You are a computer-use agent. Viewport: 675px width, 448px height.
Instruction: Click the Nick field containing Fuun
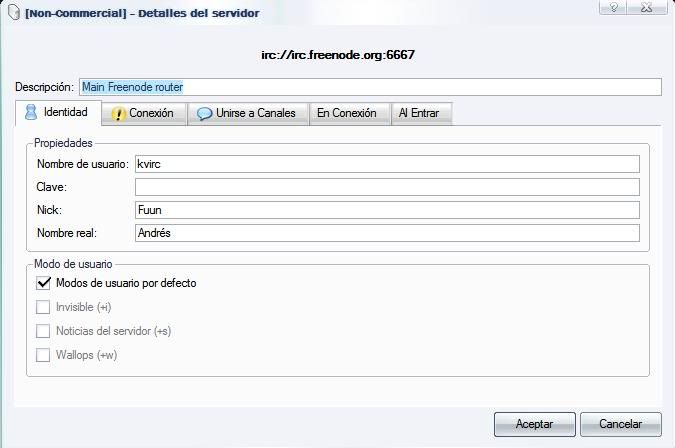pos(387,210)
